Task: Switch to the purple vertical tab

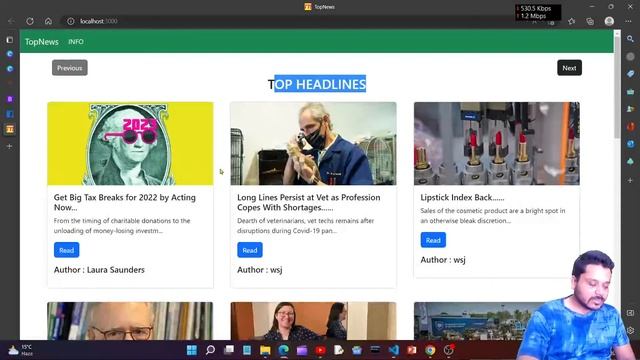Action: (x=10, y=99)
